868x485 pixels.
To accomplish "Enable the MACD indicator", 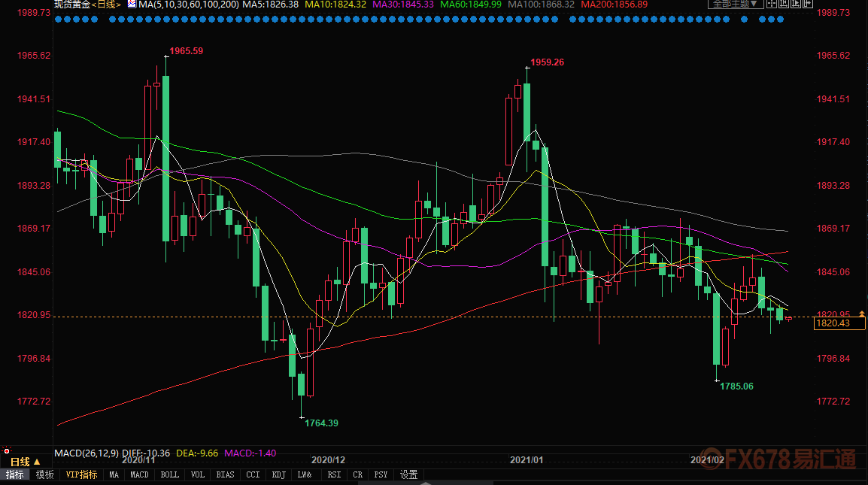I will (x=139, y=474).
